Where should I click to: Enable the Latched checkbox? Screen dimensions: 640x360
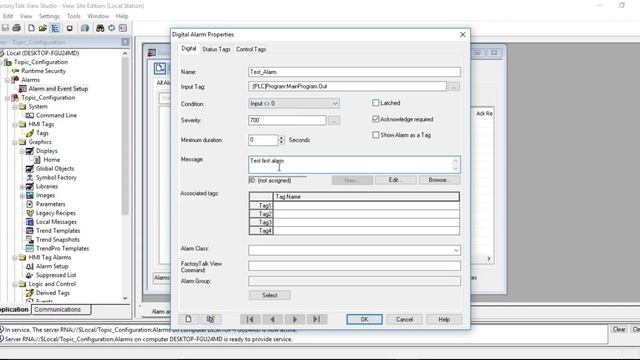click(376, 103)
